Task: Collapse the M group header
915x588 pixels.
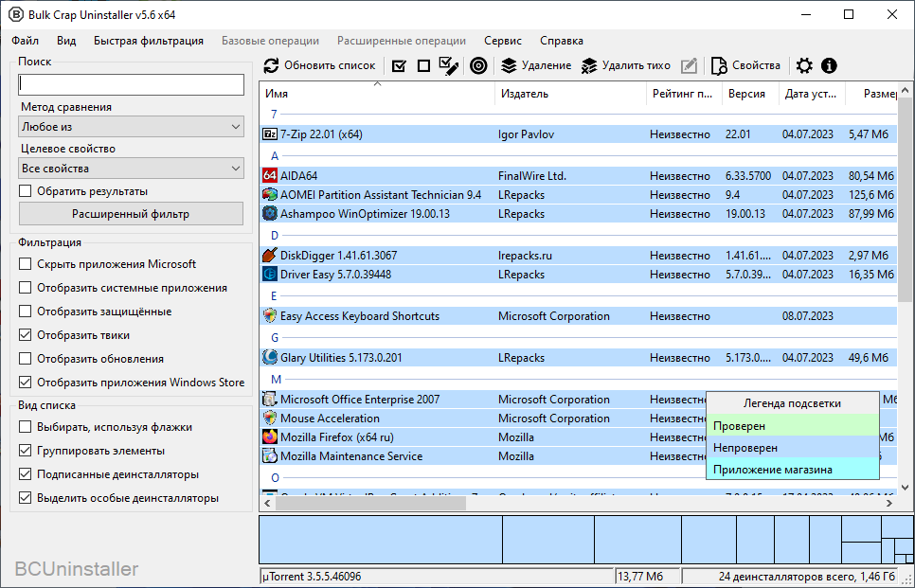Action: 276,380
